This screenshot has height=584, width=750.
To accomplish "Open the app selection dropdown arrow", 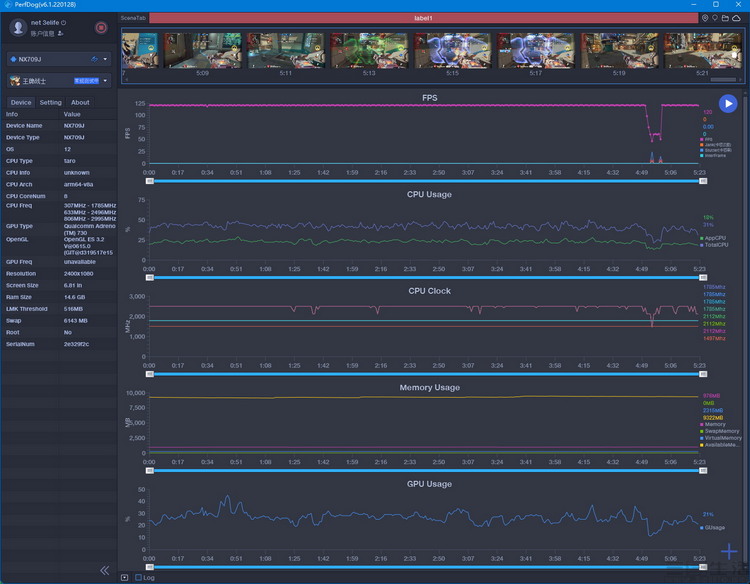I will pos(105,80).
